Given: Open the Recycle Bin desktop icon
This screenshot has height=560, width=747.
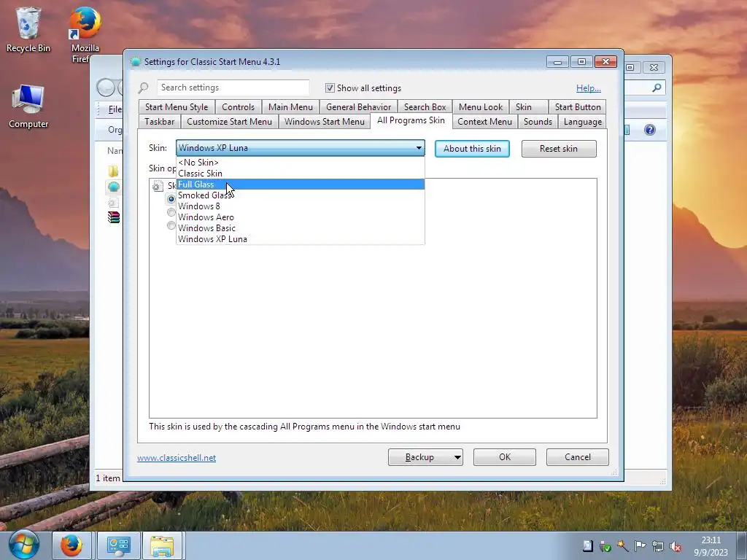Looking at the screenshot, I should point(28,29).
